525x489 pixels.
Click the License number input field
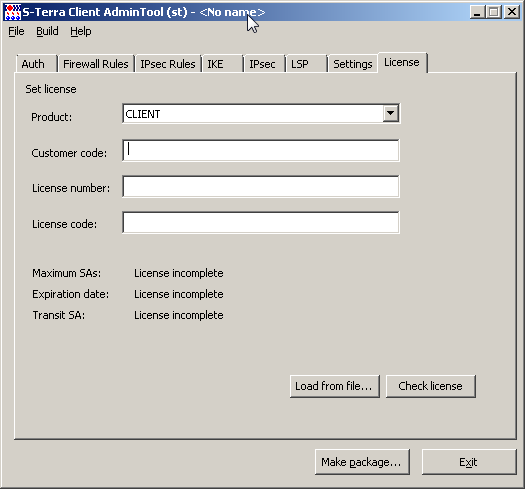(261, 186)
